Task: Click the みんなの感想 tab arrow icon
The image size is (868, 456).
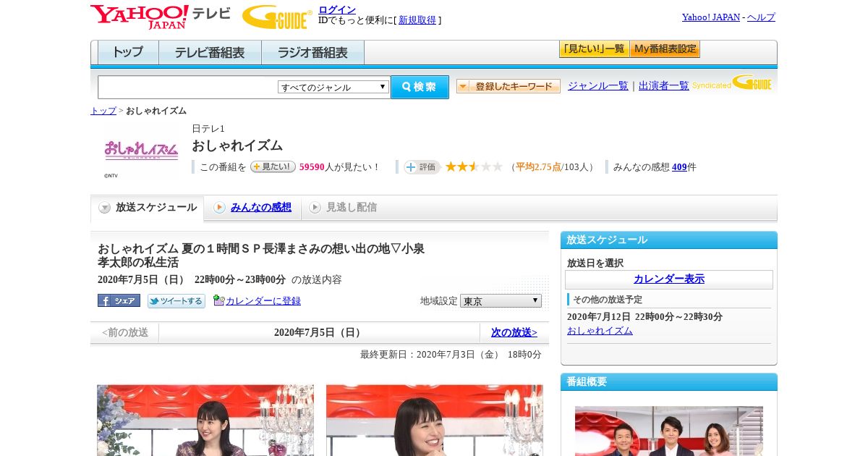Action: [x=219, y=208]
